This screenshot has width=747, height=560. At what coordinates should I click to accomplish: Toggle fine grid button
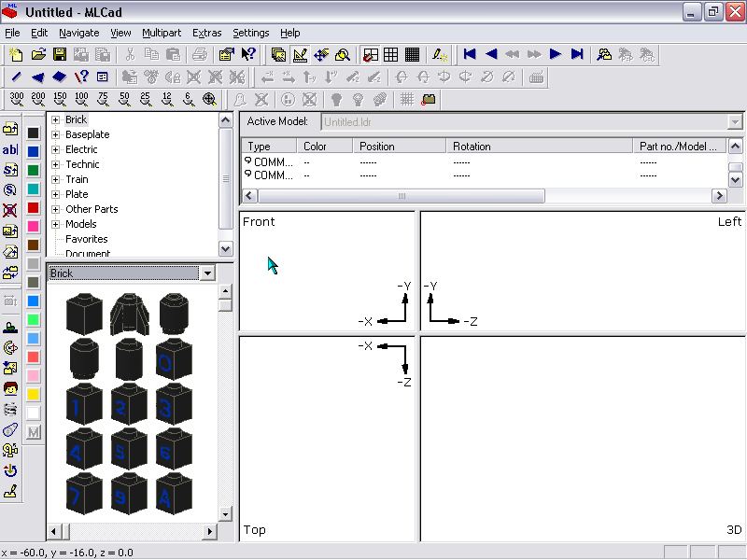(x=412, y=55)
